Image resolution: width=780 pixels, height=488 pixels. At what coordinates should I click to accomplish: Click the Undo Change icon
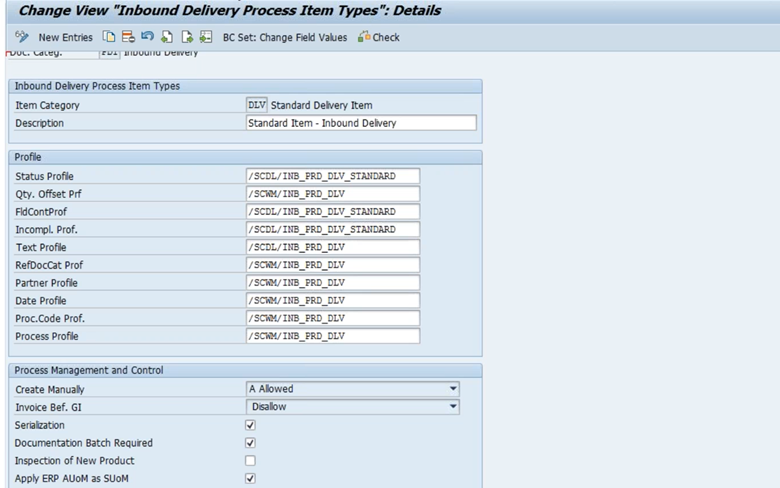click(145, 37)
